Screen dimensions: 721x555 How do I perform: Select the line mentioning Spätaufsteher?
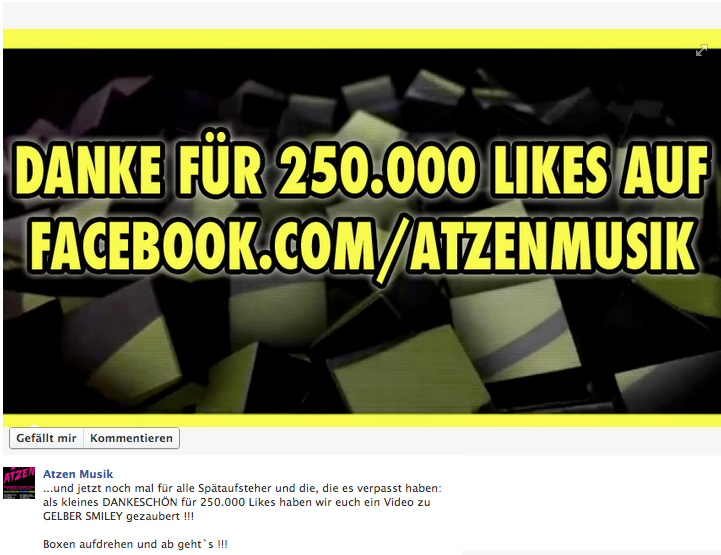coord(242,488)
